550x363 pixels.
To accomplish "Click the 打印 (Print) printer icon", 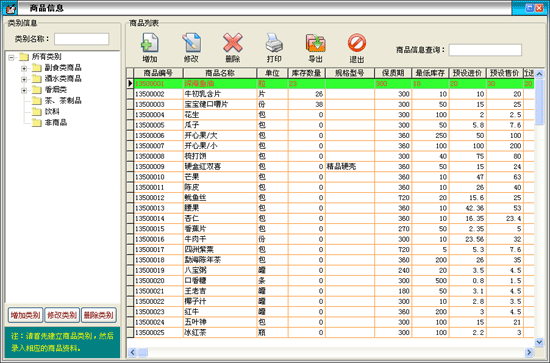I will 274,43.
